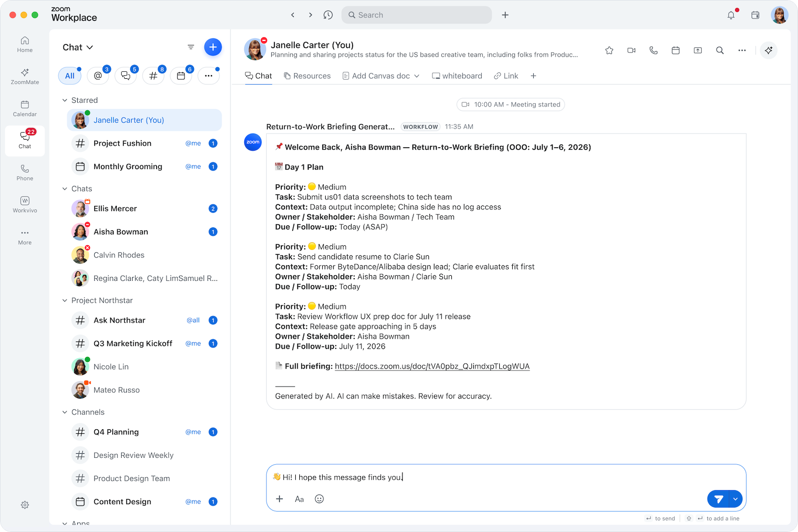
Task: Filter by meeting chats calendar pill
Action: pos(181,76)
